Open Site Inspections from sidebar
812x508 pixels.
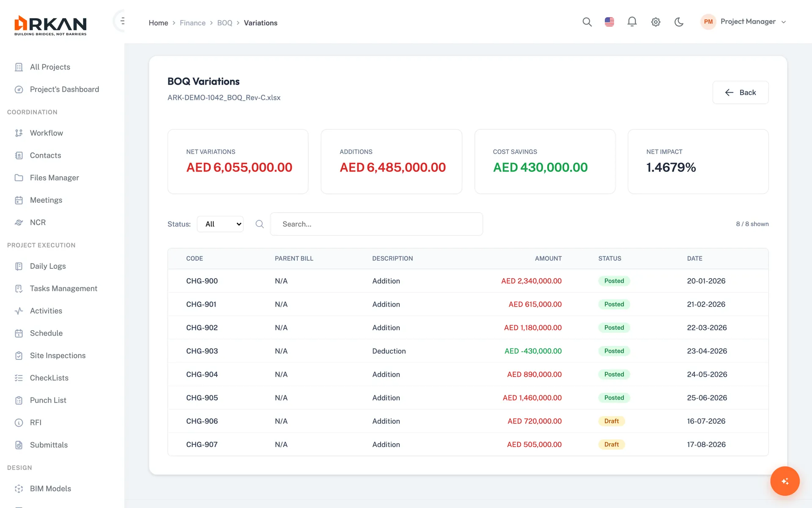(58, 356)
